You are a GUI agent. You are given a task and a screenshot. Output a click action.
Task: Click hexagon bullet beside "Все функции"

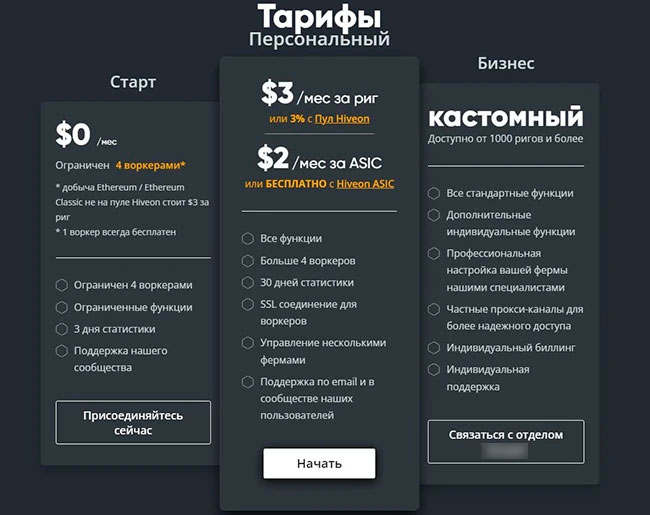coord(247,239)
